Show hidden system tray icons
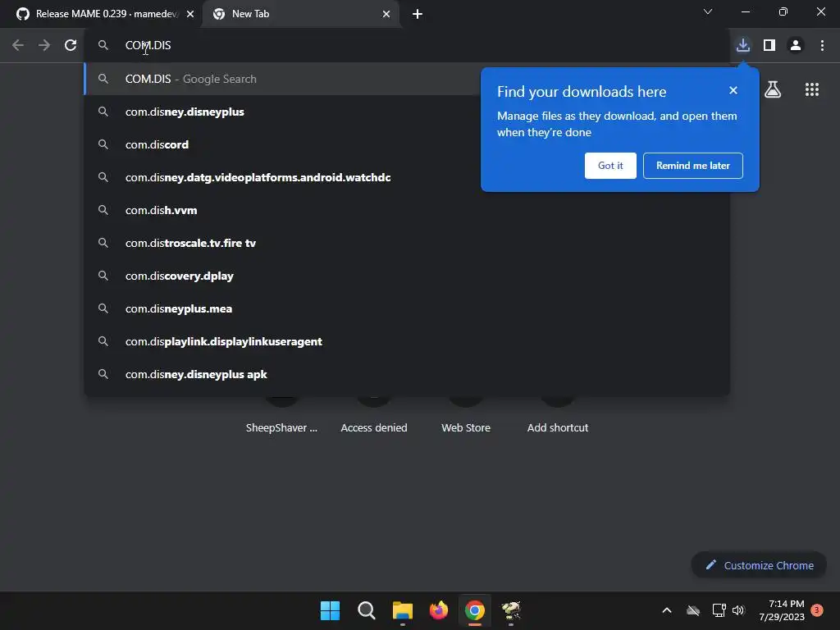840x630 pixels. tap(667, 610)
